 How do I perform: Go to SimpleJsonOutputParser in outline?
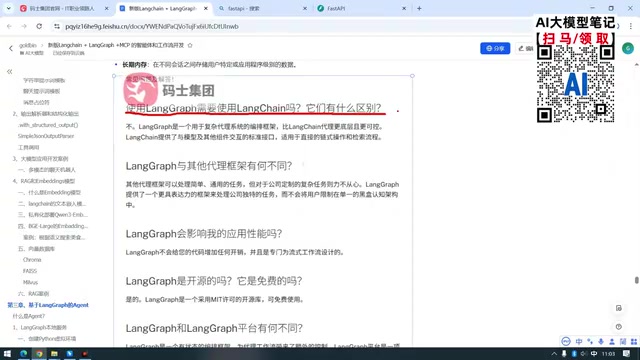click(x=46, y=136)
